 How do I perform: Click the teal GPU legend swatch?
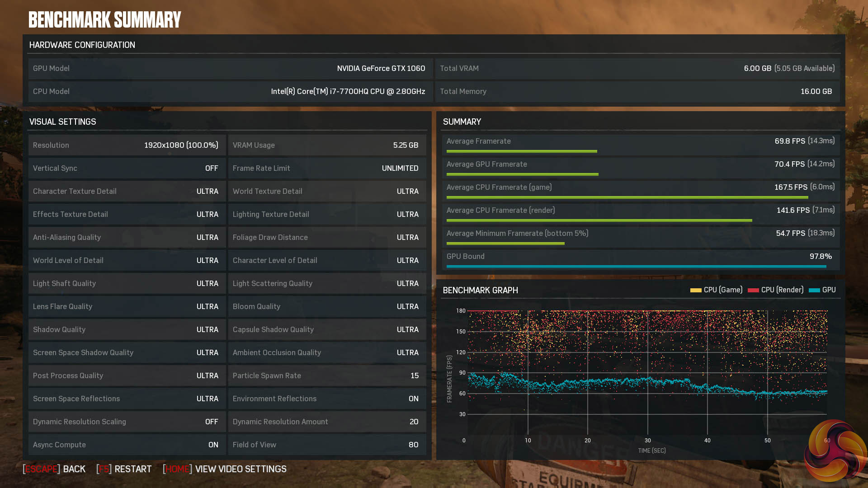click(x=814, y=290)
